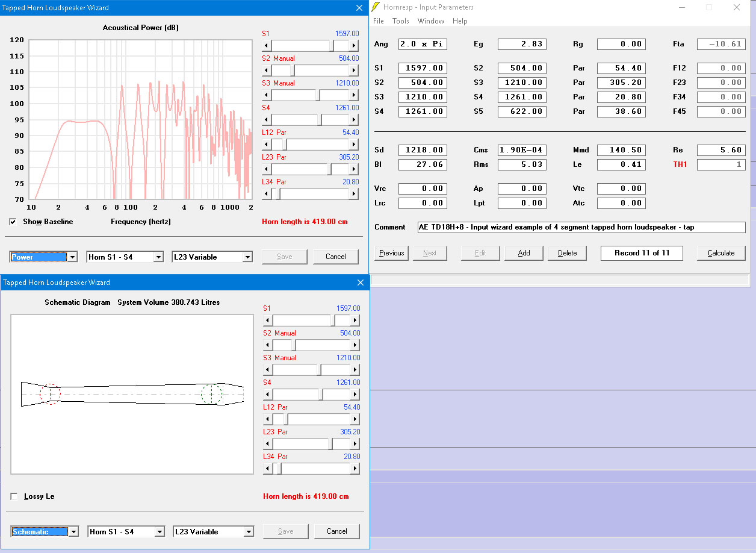756x553 pixels.
Task: Click L34 Par slider left arrow in Schematic wizard
Action: (x=268, y=469)
